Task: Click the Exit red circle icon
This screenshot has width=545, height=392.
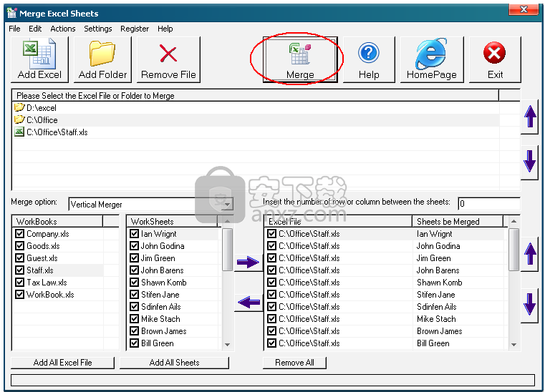Action: coord(495,59)
